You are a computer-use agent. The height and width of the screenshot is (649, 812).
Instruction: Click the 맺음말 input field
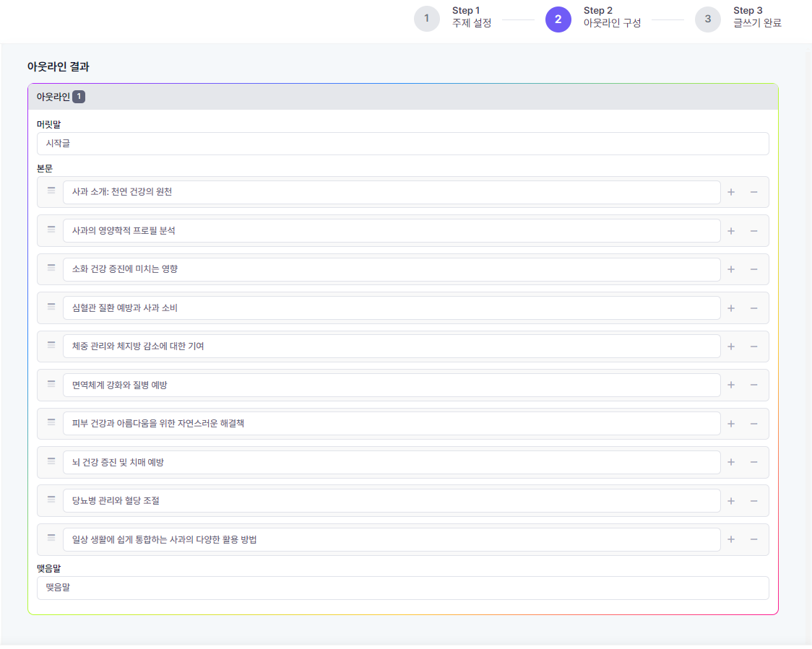coord(403,588)
